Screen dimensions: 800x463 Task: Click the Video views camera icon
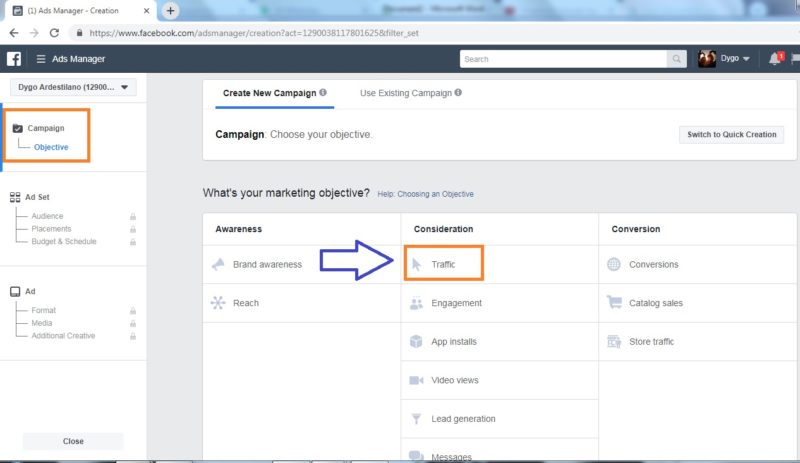(x=416, y=380)
